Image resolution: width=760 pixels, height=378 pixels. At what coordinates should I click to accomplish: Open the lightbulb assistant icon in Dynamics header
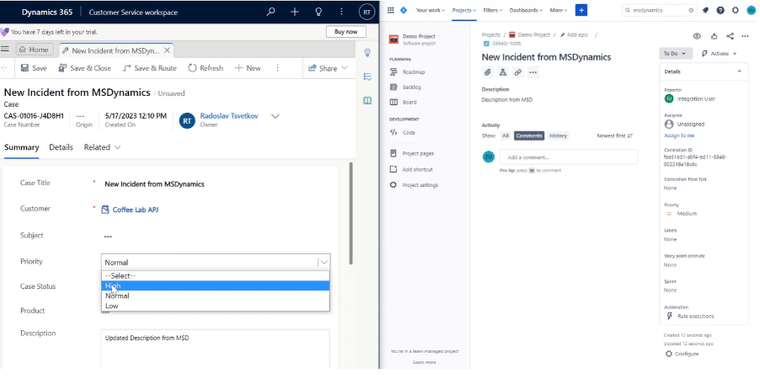(x=318, y=12)
